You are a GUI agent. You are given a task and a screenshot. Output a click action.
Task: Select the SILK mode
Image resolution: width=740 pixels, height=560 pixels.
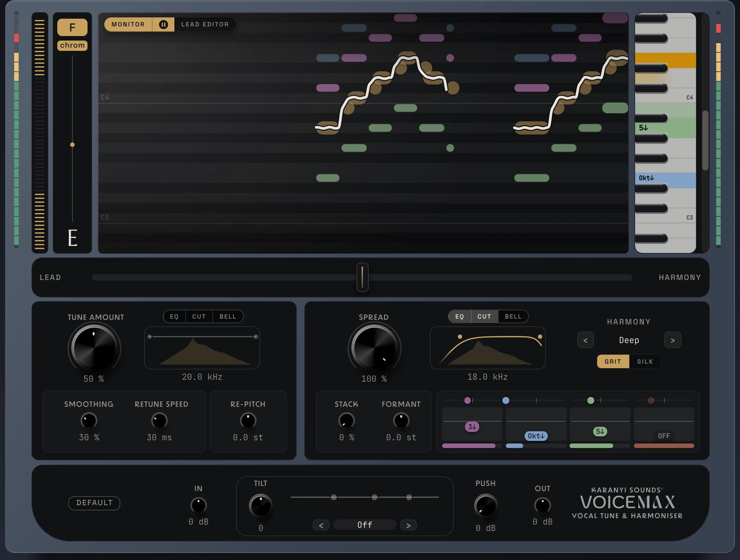(645, 361)
